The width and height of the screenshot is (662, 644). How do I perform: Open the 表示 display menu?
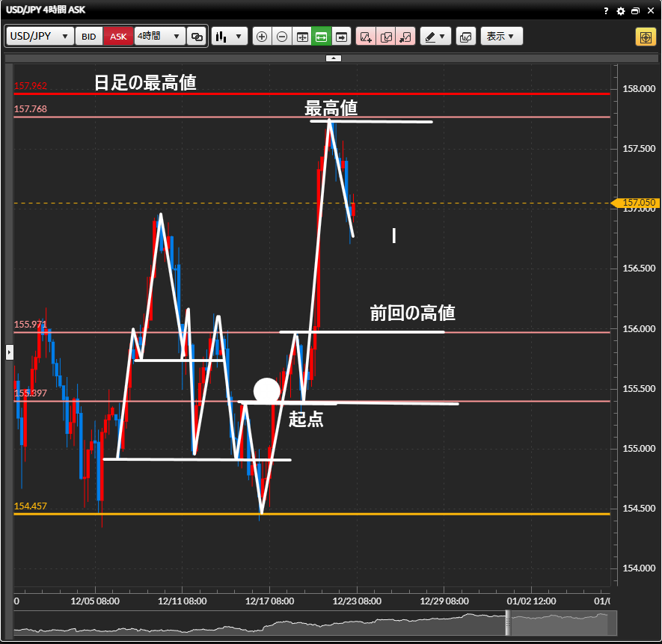coord(500,37)
